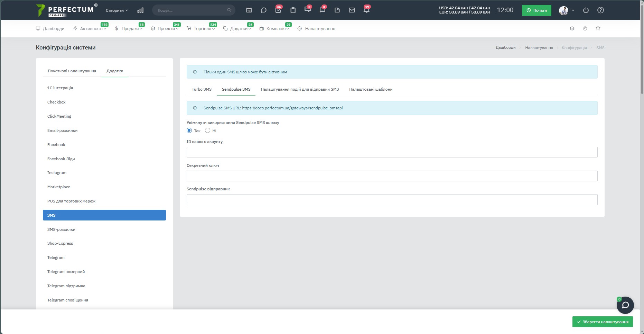Click the Зберегти налаштування button
This screenshot has width=644, height=334.
tap(603, 322)
